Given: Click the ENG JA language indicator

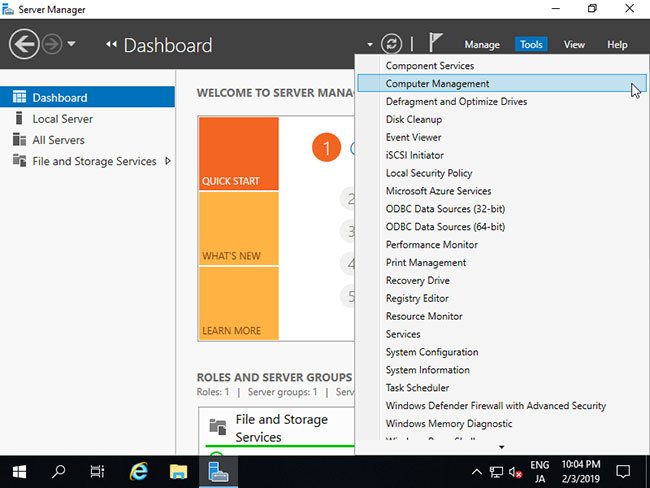Looking at the screenshot, I should (x=540, y=472).
